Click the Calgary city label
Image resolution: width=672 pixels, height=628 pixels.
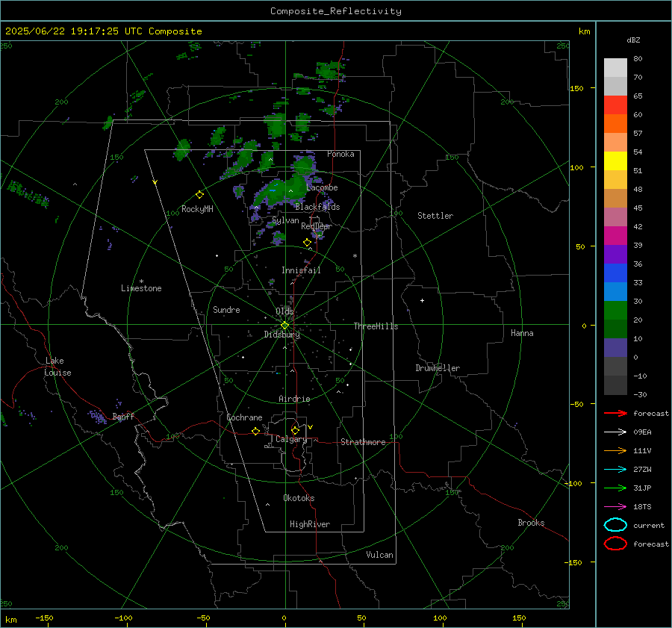(291, 439)
